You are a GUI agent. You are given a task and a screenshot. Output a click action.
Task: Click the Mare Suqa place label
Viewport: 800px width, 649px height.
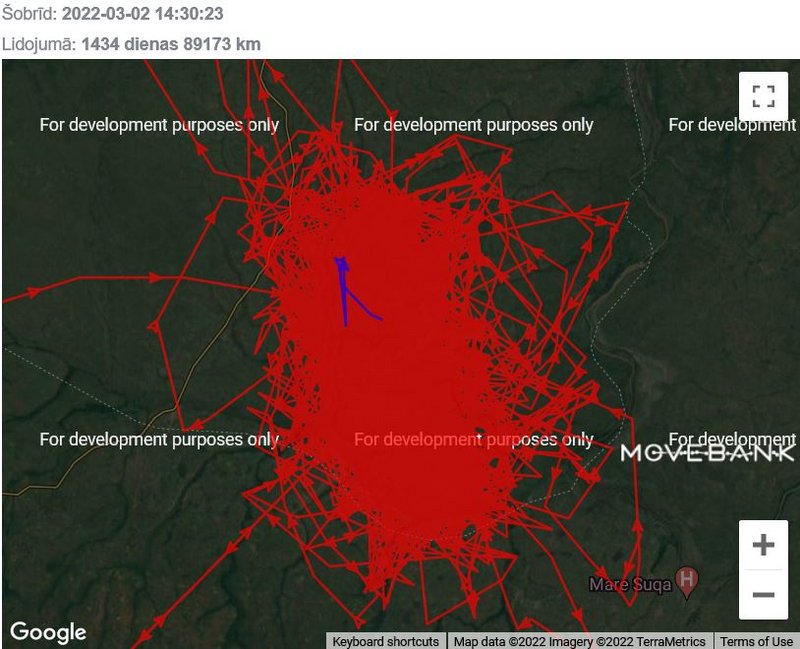click(x=630, y=584)
